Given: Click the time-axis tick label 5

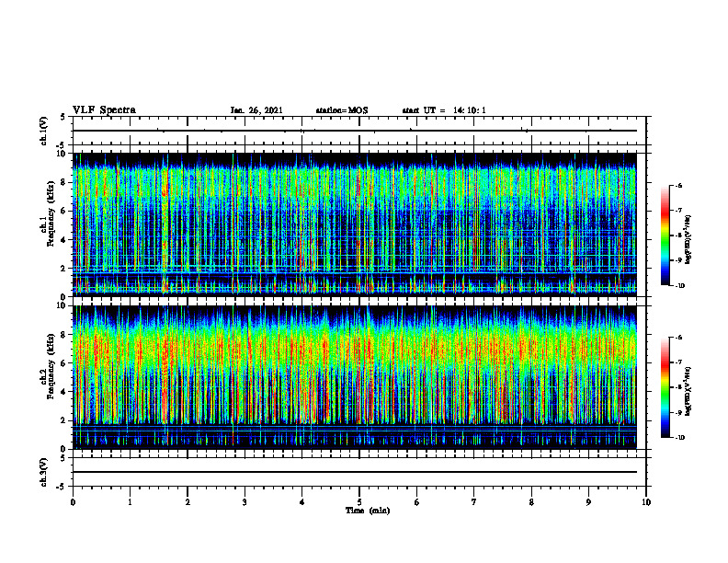Looking at the screenshot, I should point(359,502).
